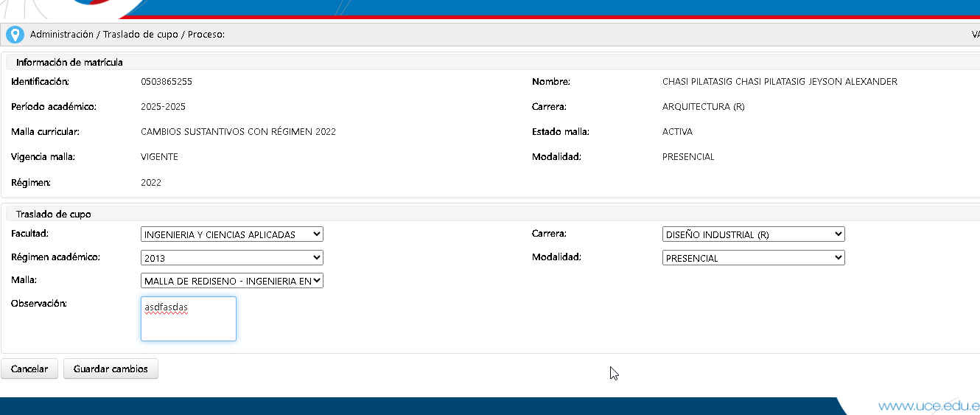
Task: Click the Información de matrícula section header
Action: pos(69,63)
